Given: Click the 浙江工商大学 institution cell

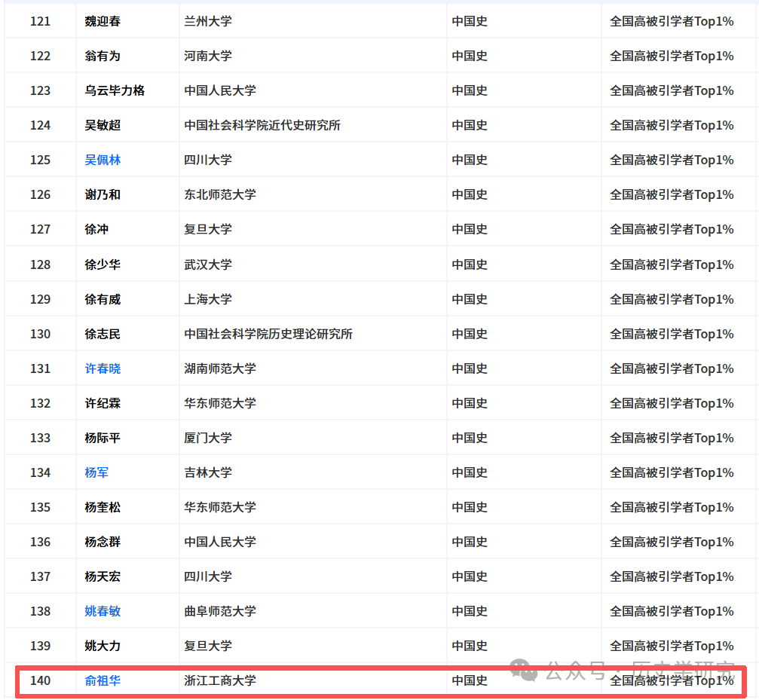Looking at the screenshot, I should click(220, 680).
